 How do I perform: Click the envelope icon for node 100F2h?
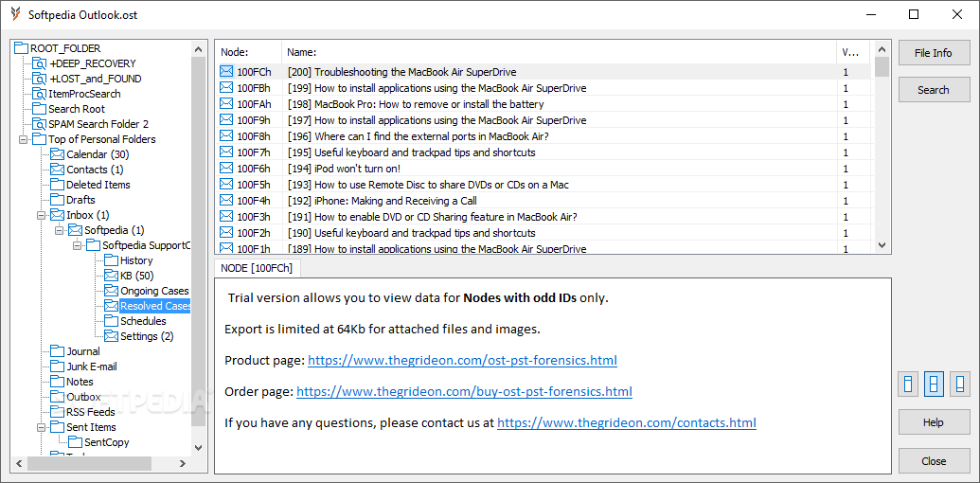coord(226,233)
